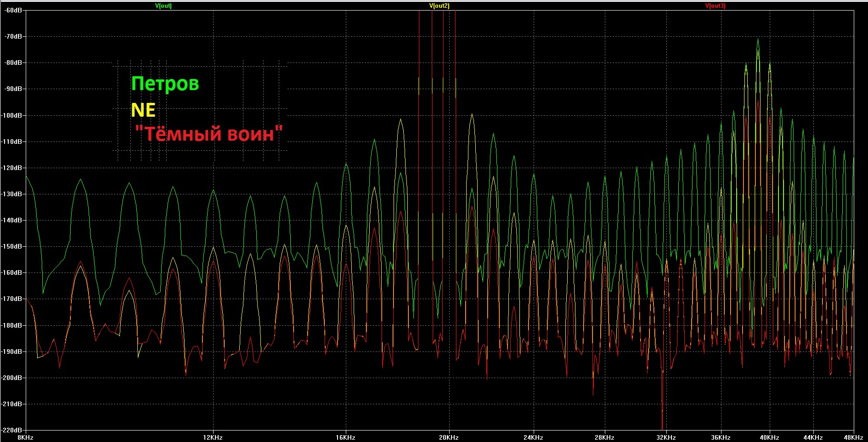
Task: Select the green V(out) trace label
Action: pos(163,6)
